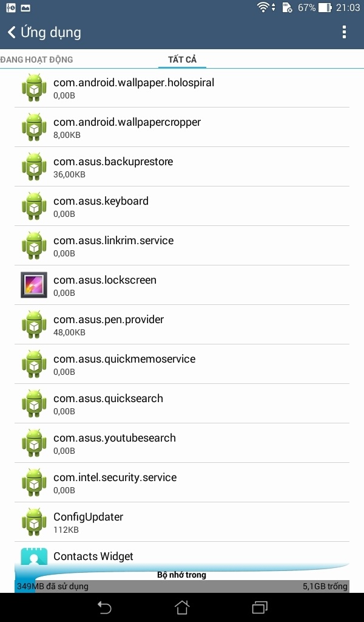Screen dimensions: 364x622
Task: Open the recent apps navigation button
Action: [260, 607]
